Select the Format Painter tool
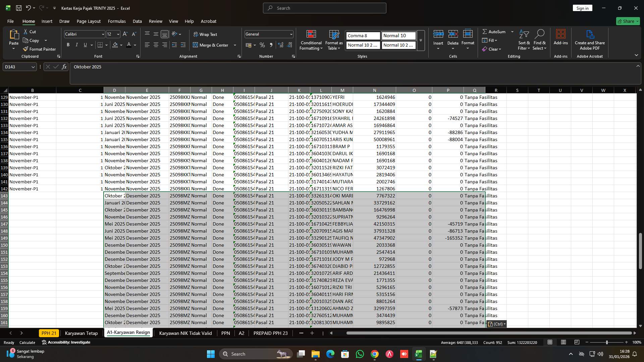The height and width of the screenshot is (362, 644). tap(39, 49)
